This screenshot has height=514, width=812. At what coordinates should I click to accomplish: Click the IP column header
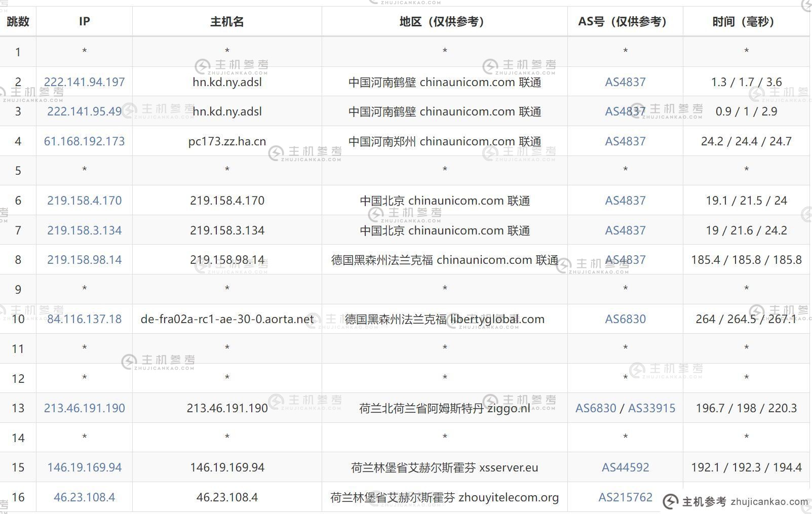(x=84, y=21)
